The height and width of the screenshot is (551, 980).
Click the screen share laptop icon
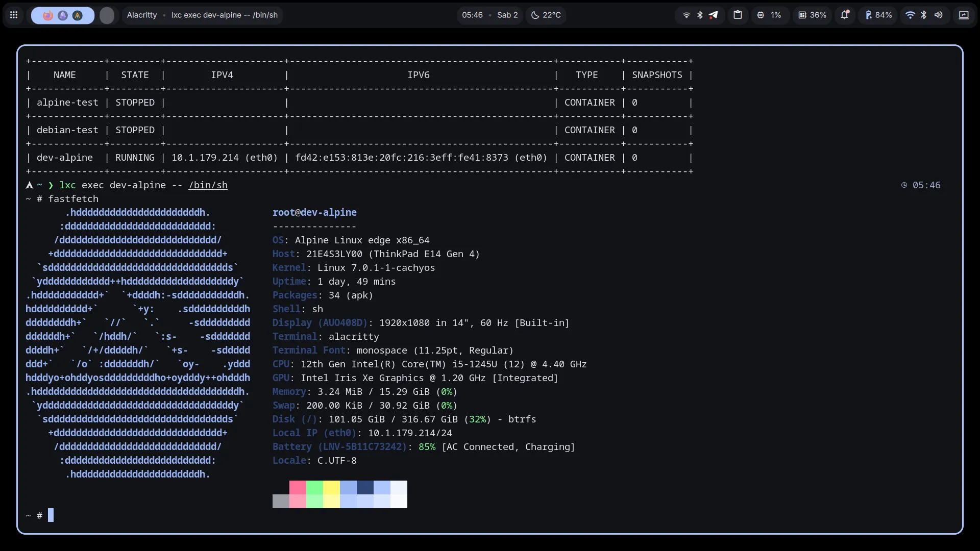tap(964, 15)
